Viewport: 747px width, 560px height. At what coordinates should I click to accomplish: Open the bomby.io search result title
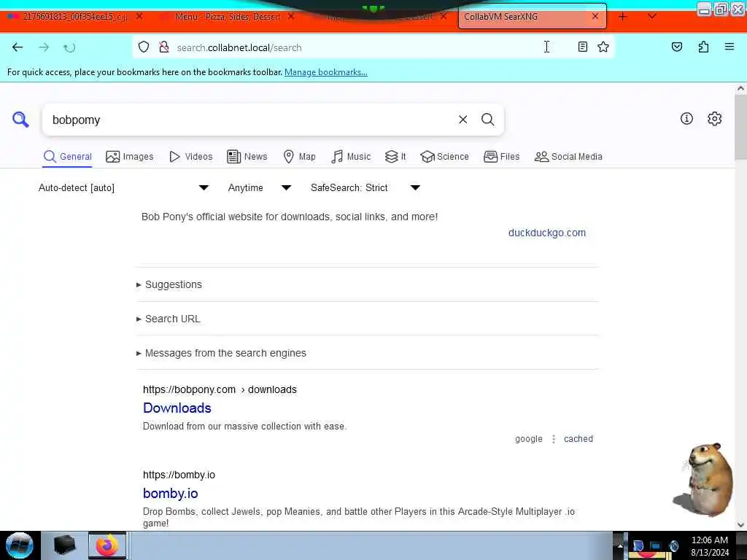(x=170, y=494)
